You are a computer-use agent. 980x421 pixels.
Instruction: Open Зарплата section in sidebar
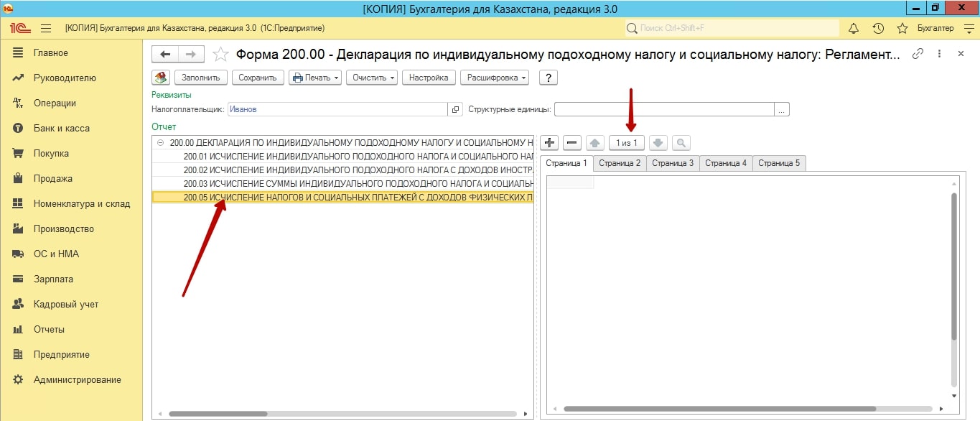[53, 279]
